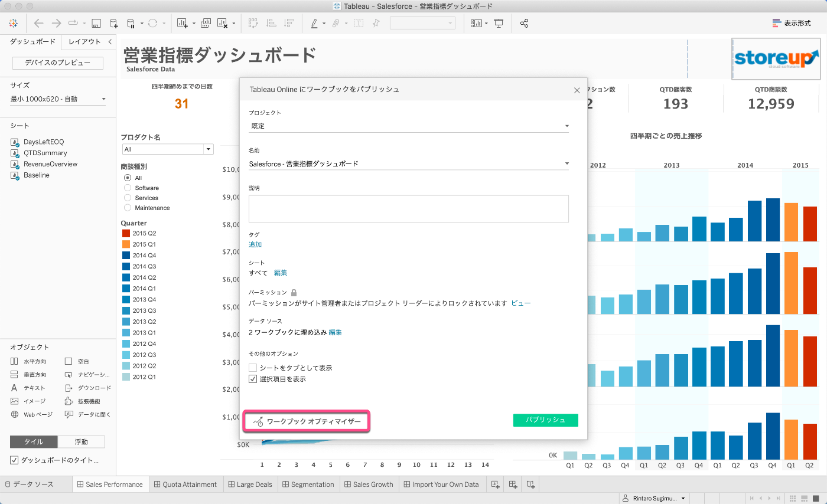The height and width of the screenshot is (504, 827).
Task: Open the user Rintaro Sugimu dropdown
Action: (x=653, y=499)
